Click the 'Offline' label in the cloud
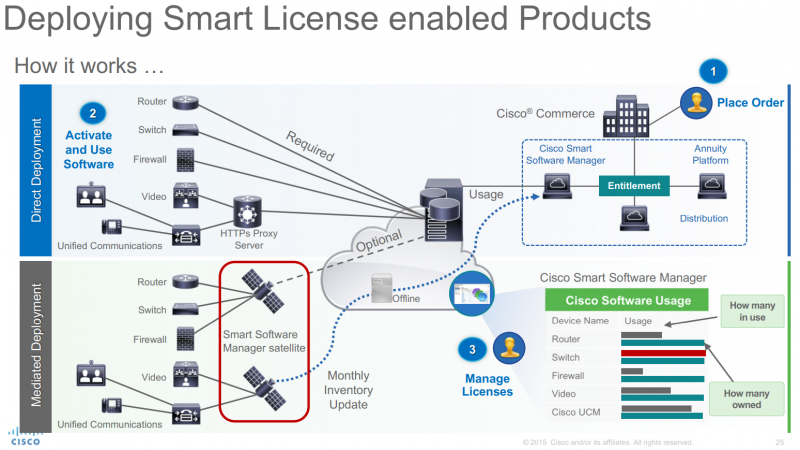The height and width of the screenshot is (450, 800). pos(406,298)
